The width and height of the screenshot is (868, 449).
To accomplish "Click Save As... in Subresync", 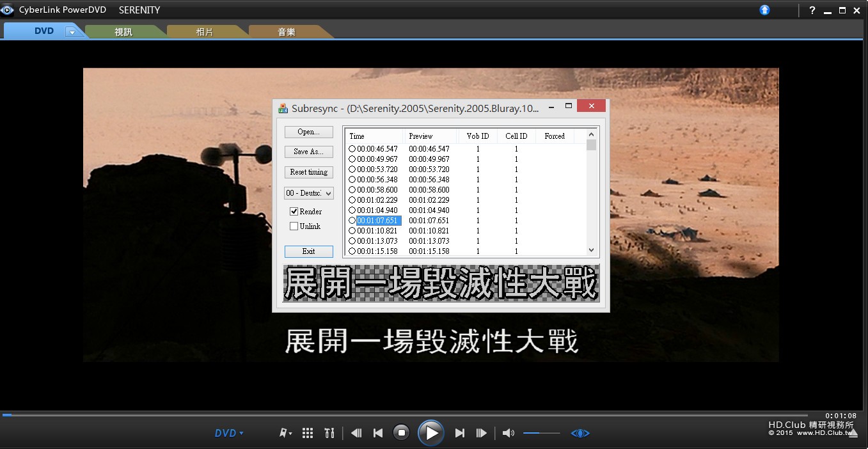I will (309, 152).
